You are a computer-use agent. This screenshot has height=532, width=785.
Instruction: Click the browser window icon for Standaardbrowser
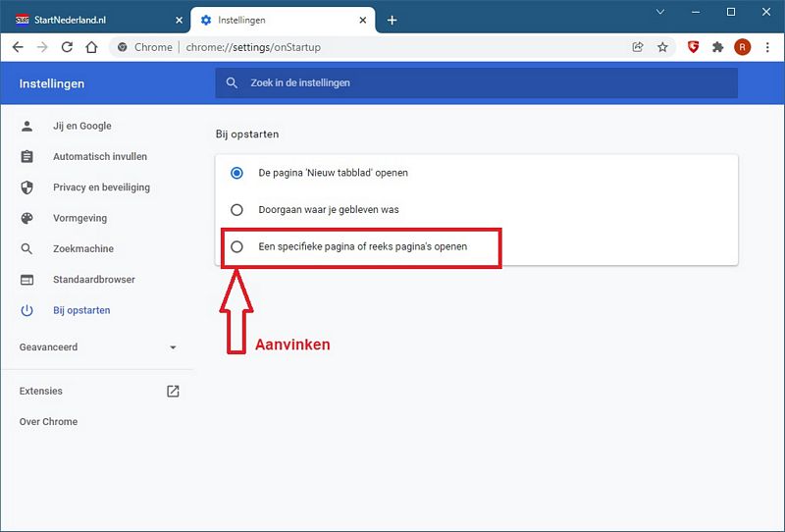click(x=27, y=280)
